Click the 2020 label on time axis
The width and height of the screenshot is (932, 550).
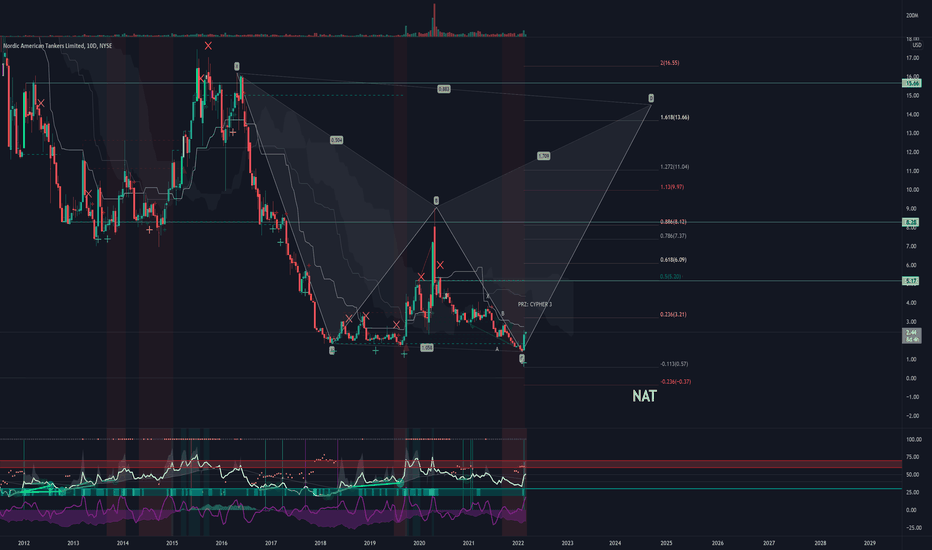click(x=419, y=543)
